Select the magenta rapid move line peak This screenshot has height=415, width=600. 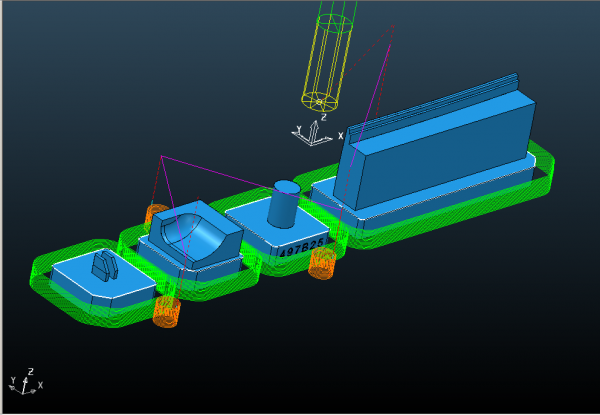click(161, 157)
